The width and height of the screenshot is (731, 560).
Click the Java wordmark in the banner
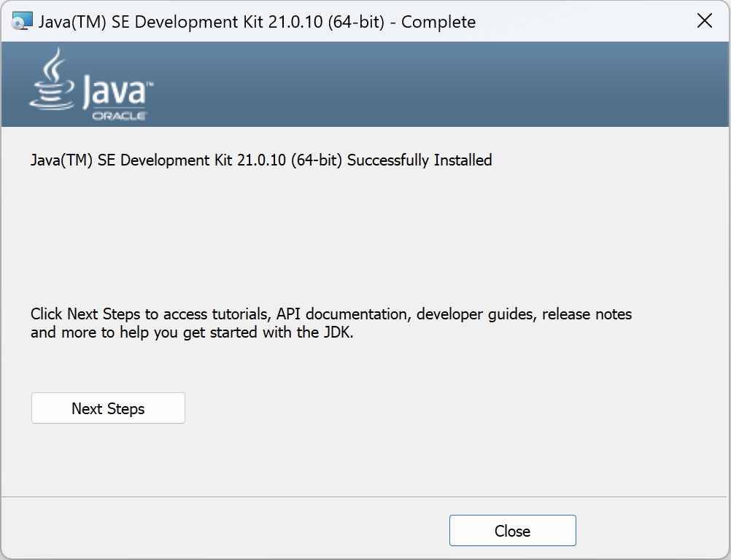117,93
